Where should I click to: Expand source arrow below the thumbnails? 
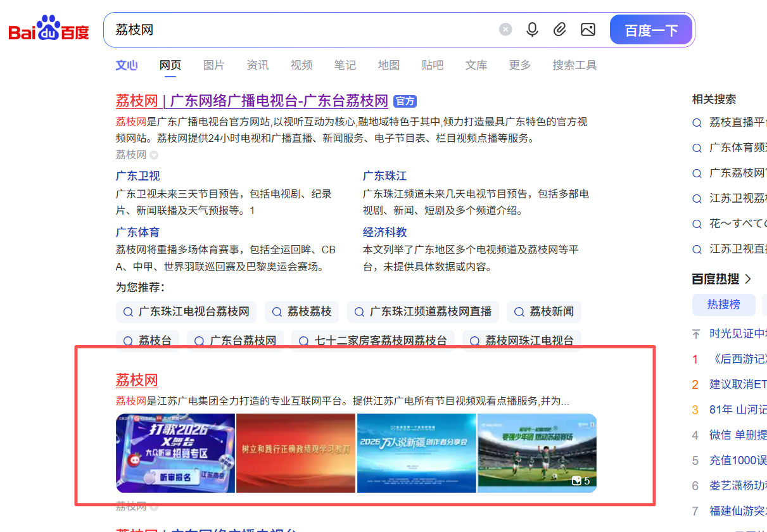154,507
